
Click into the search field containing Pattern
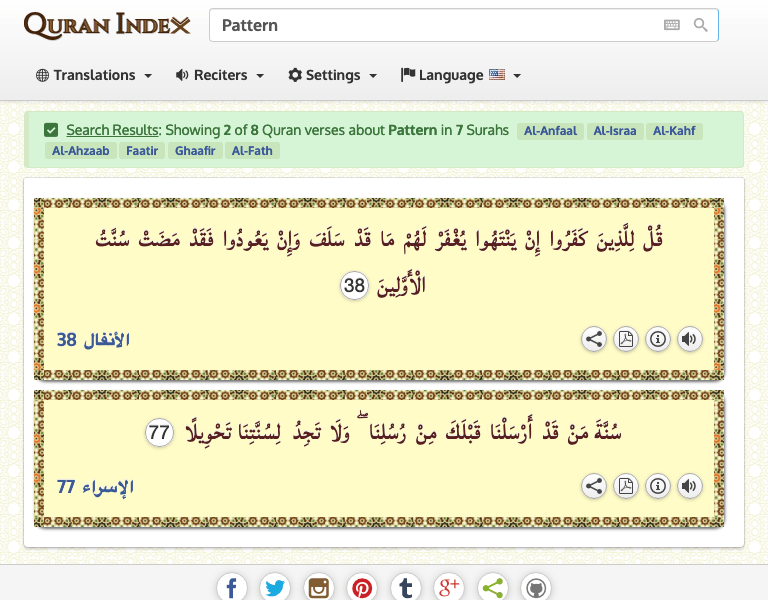(x=430, y=25)
